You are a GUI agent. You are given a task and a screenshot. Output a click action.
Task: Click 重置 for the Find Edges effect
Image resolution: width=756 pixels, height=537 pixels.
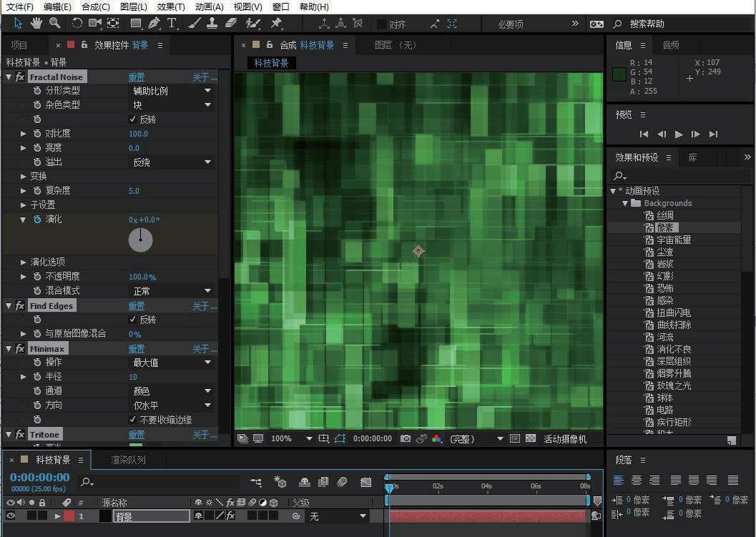pyautogui.click(x=136, y=306)
